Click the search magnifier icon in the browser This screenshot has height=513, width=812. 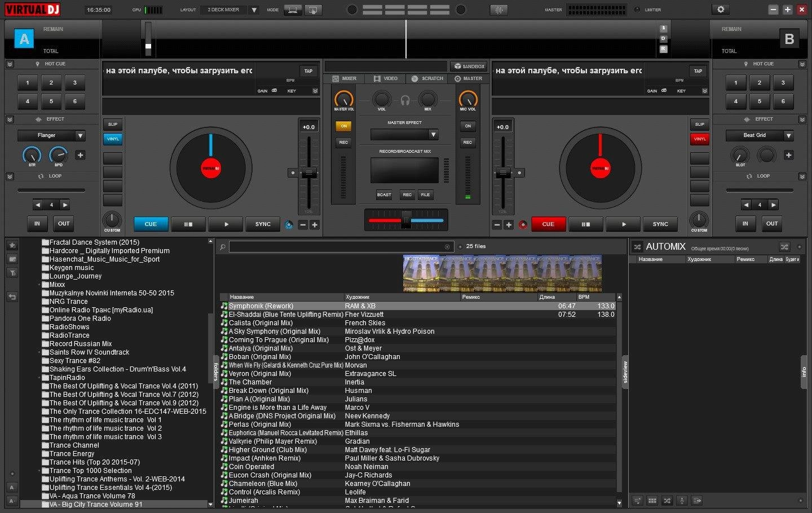223,247
